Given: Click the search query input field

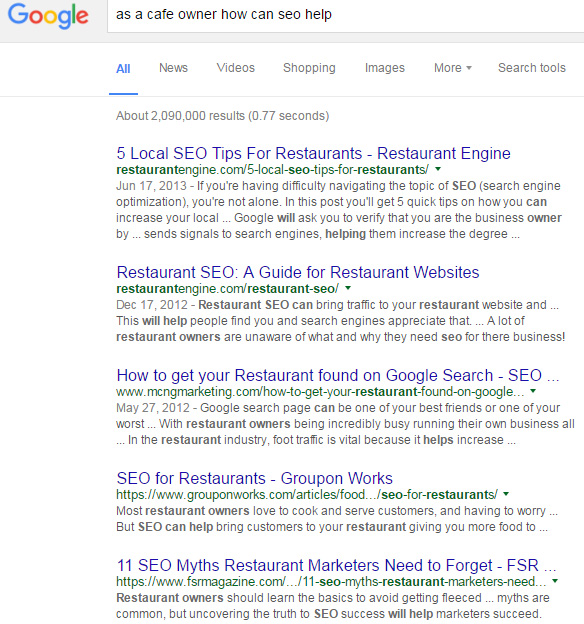Looking at the screenshot, I should point(346,15).
